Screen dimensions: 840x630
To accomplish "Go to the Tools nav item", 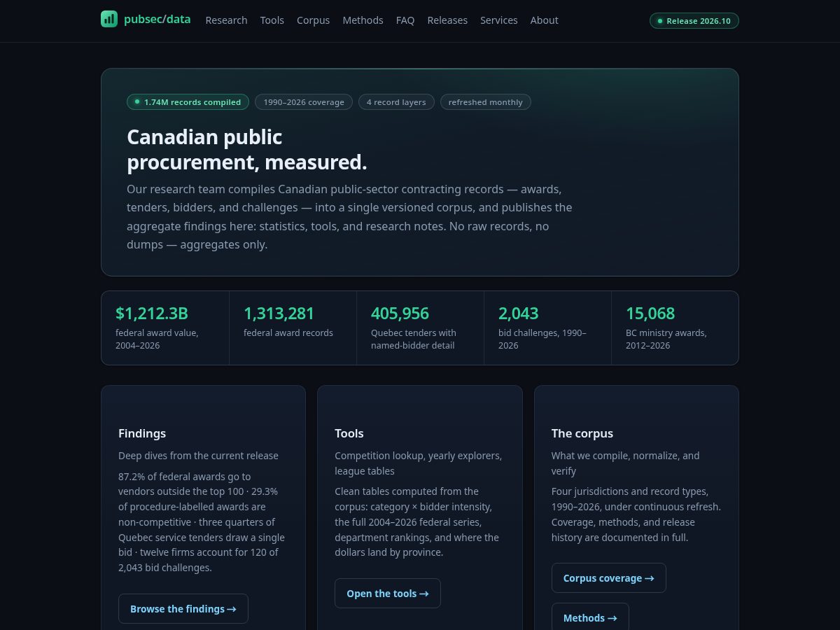I will click(272, 20).
